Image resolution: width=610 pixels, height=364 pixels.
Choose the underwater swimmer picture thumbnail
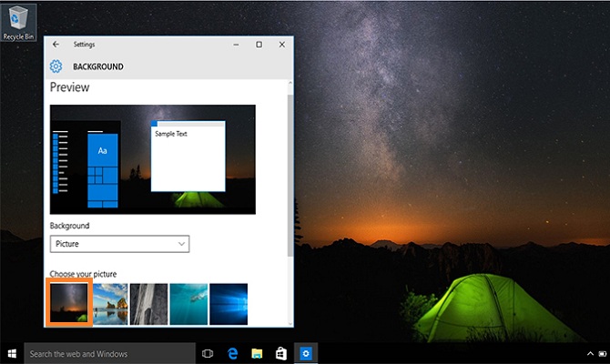tap(188, 304)
